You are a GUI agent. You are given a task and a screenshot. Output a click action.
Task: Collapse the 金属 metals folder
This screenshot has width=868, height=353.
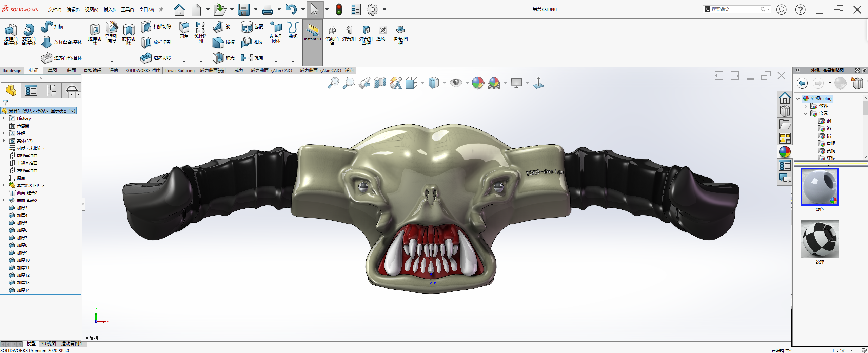coord(806,114)
